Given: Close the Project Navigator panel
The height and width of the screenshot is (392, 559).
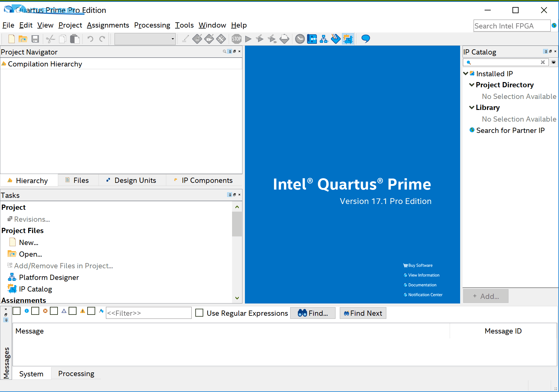Looking at the screenshot, I should pyautogui.click(x=239, y=51).
